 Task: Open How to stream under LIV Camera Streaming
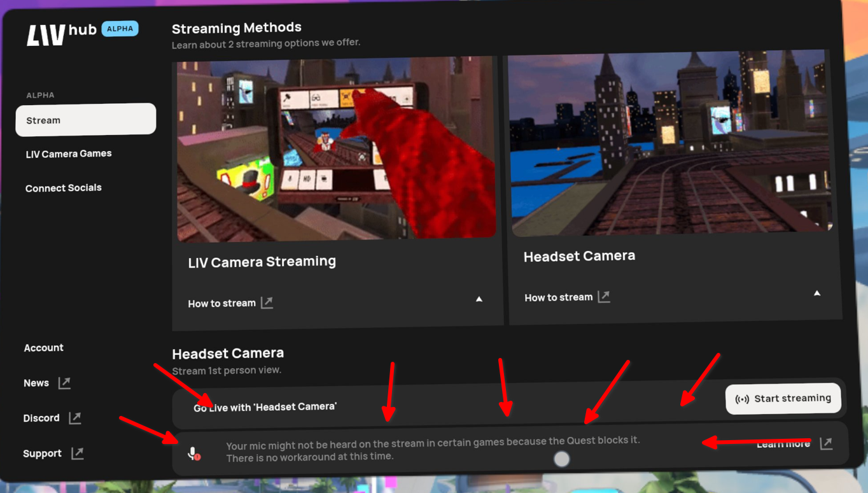[x=222, y=303]
